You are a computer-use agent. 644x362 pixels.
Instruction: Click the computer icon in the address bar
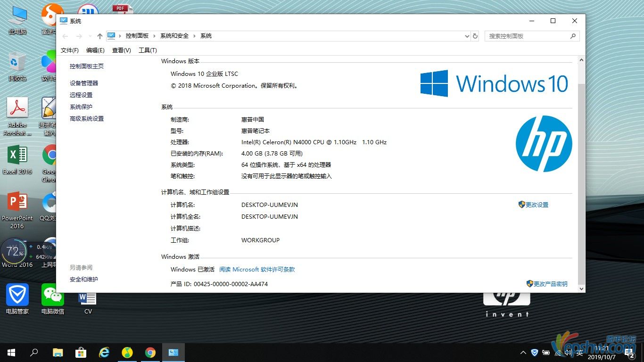(x=111, y=36)
